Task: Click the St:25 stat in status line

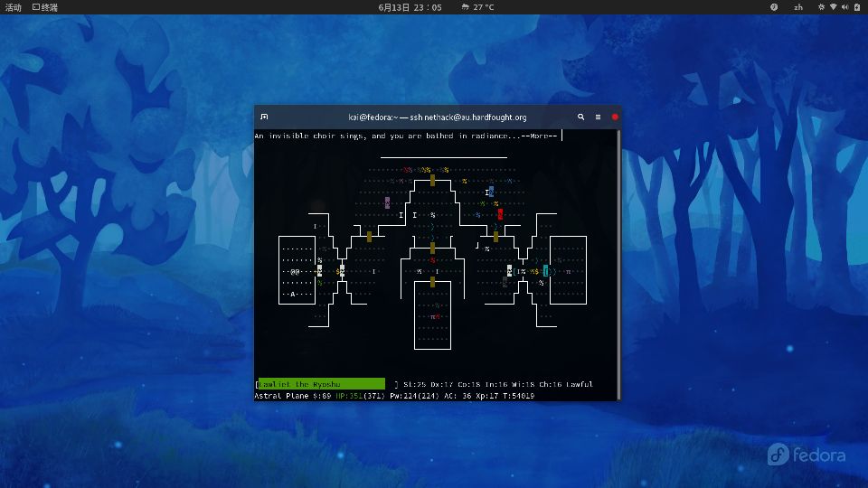Action: (415, 384)
